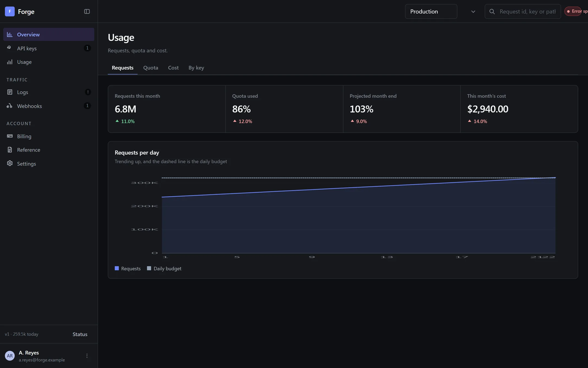This screenshot has height=368, width=588.
Task: Click the chevron beside Production
Action: [x=473, y=11]
